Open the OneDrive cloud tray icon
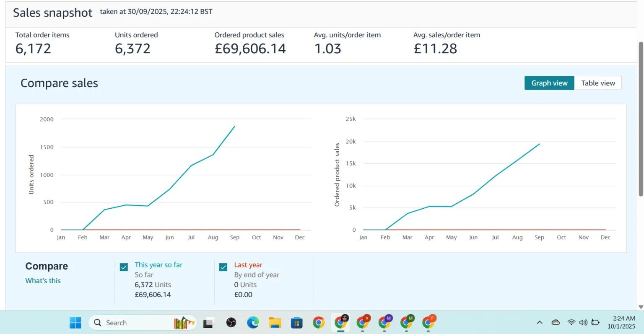644x334 pixels. pos(556,322)
